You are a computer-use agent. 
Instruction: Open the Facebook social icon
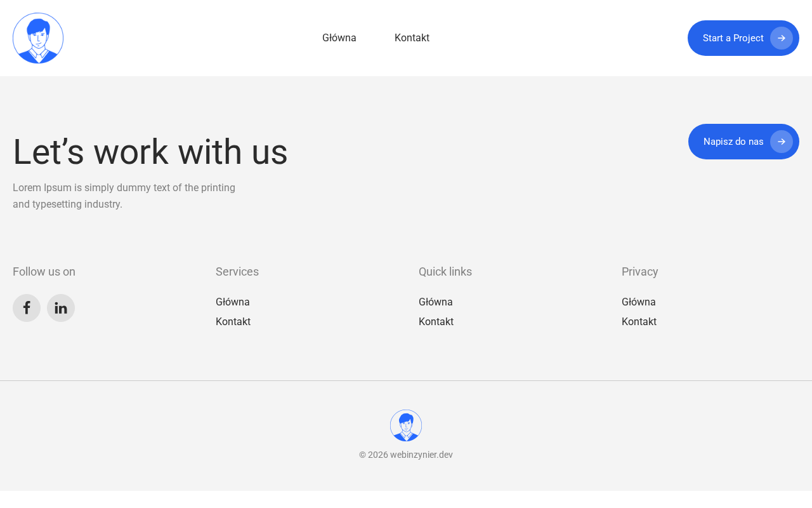(27, 308)
